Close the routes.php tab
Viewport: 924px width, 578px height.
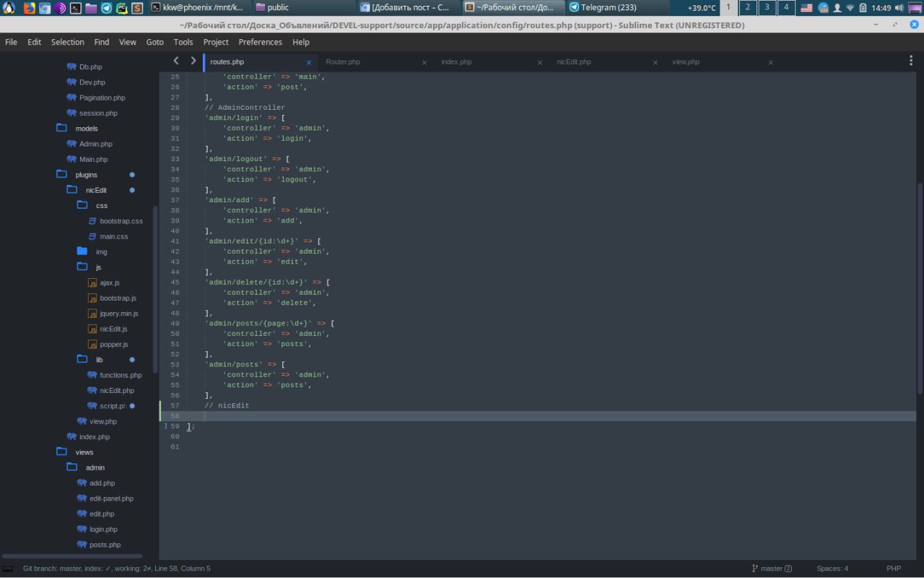pos(309,62)
